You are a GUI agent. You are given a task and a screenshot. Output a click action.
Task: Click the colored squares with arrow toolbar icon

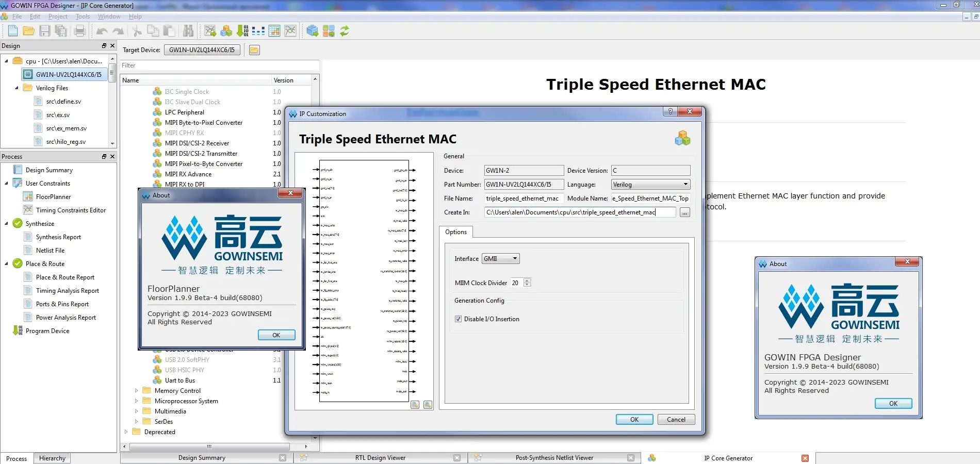pyautogui.click(x=329, y=31)
